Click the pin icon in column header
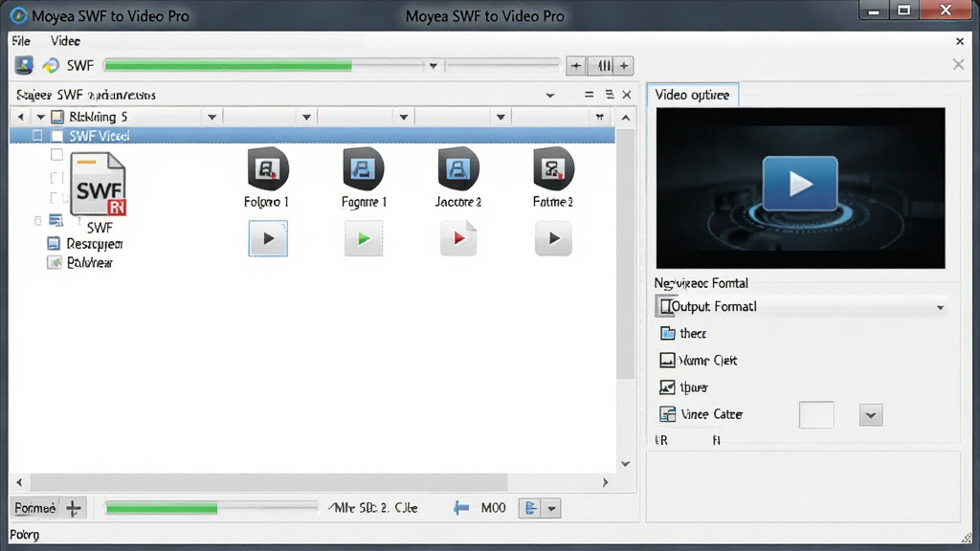Viewport: 980px width, 551px height. pyautogui.click(x=599, y=117)
